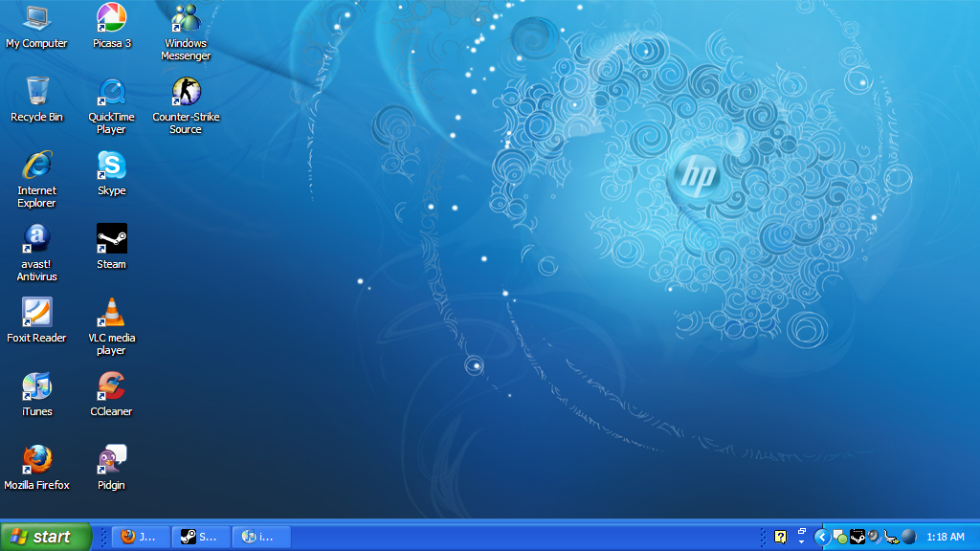This screenshot has width=980, height=551.
Task: Select the Foxit Reader shortcut
Action: (x=37, y=320)
